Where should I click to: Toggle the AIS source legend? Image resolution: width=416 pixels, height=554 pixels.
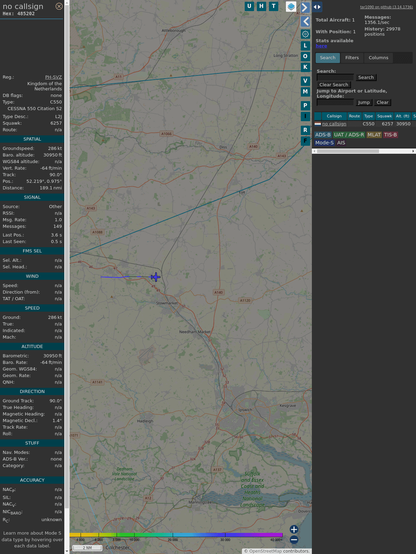(x=341, y=143)
